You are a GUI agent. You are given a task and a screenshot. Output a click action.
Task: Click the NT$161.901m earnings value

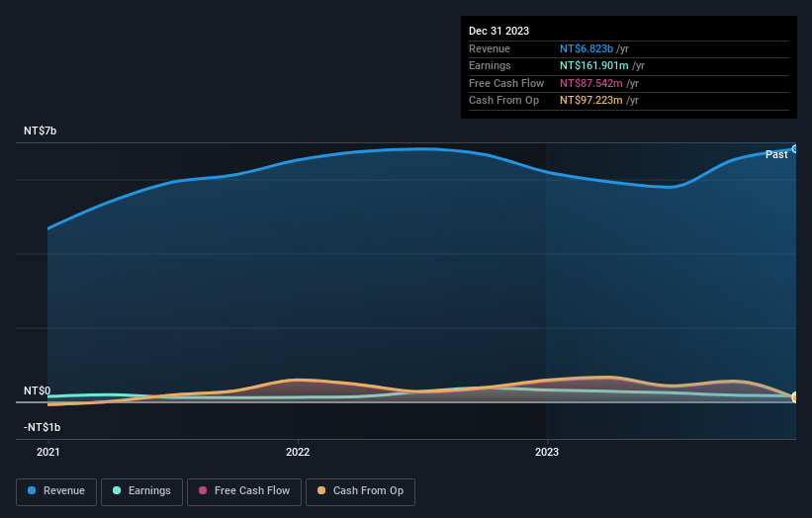[594, 65]
